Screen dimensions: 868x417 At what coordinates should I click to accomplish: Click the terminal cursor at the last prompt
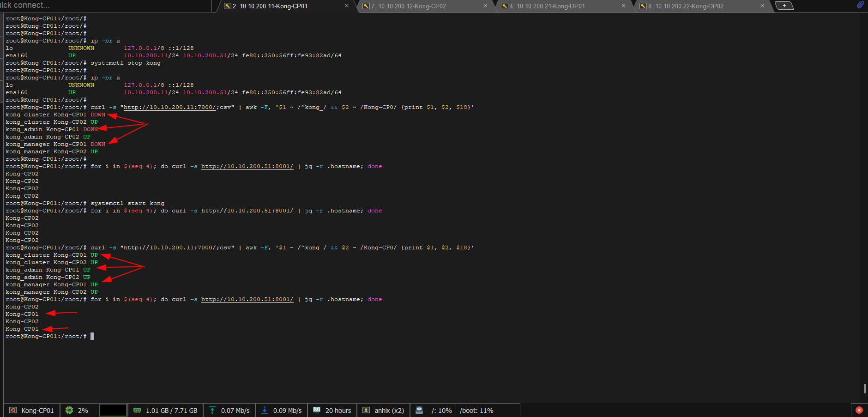[x=92, y=336]
